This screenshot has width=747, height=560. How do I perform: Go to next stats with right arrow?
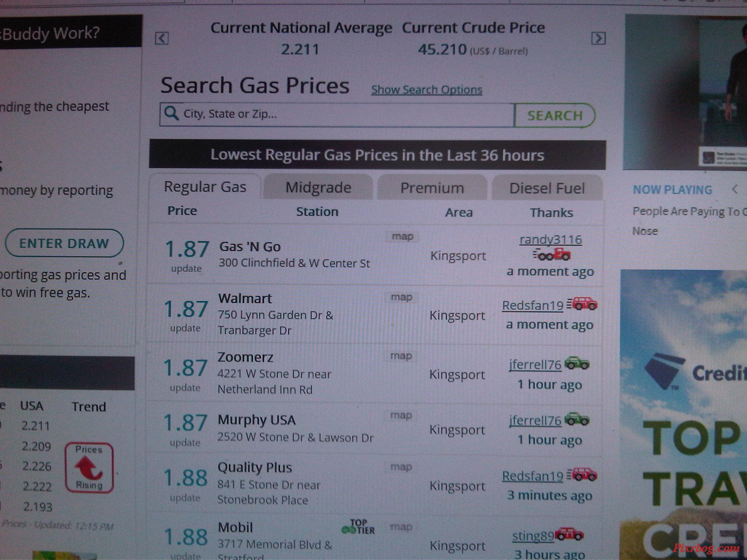[x=598, y=38]
